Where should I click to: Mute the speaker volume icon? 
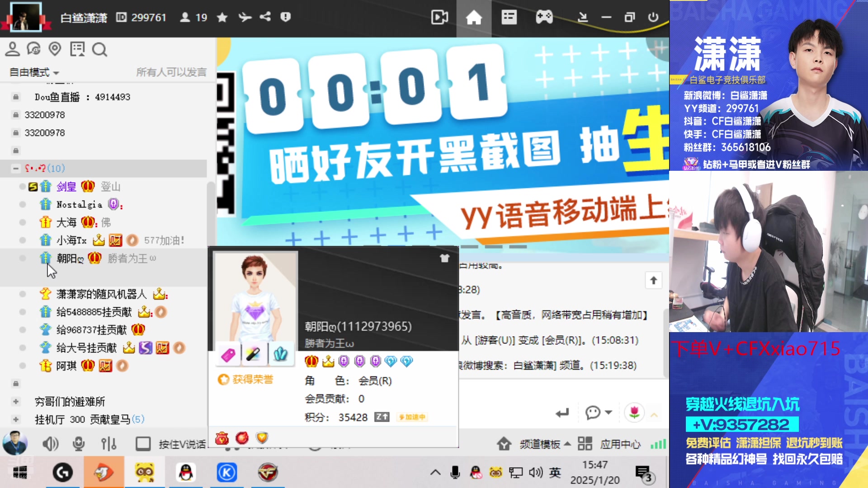point(50,444)
